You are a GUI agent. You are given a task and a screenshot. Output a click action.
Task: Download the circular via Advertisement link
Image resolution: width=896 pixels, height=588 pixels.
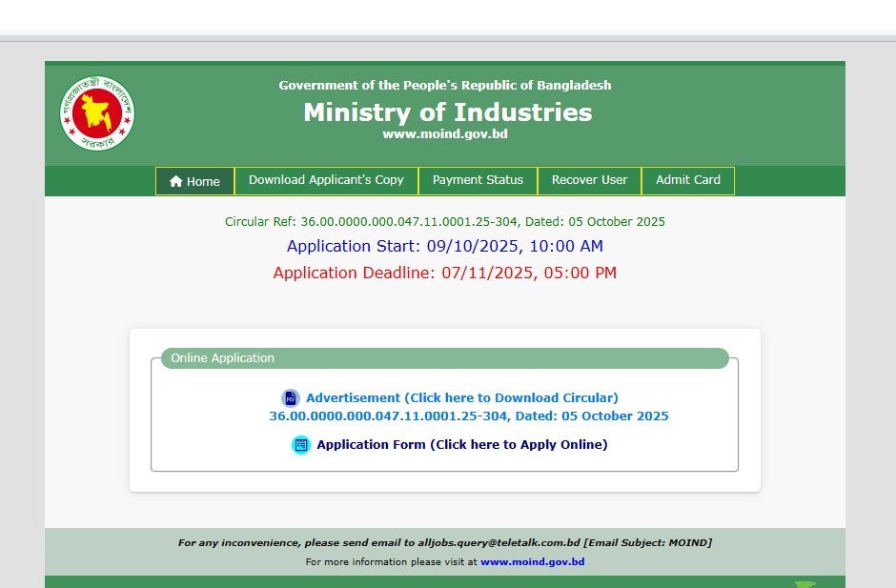[x=461, y=397]
